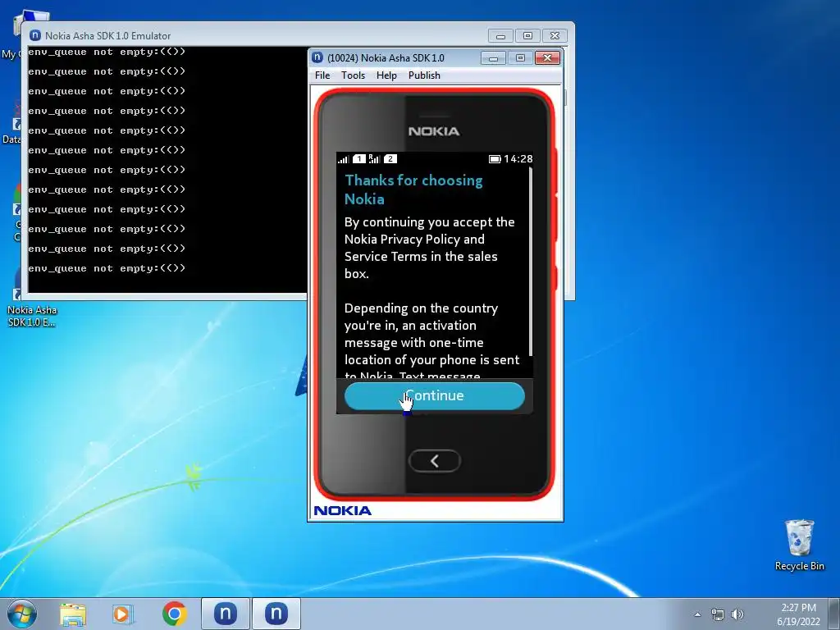The width and height of the screenshot is (840, 630).
Task: Open the Help menu
Action: click(x=386, y=75)
